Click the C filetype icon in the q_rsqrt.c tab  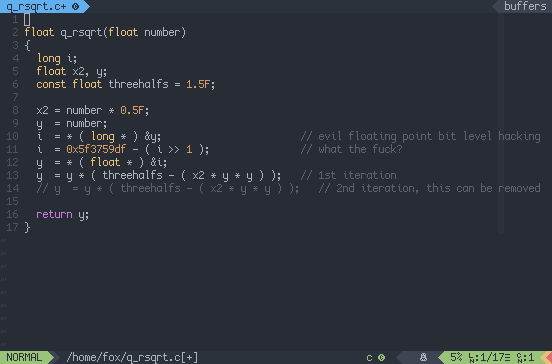pyautogui.click(x=75, y=7)
